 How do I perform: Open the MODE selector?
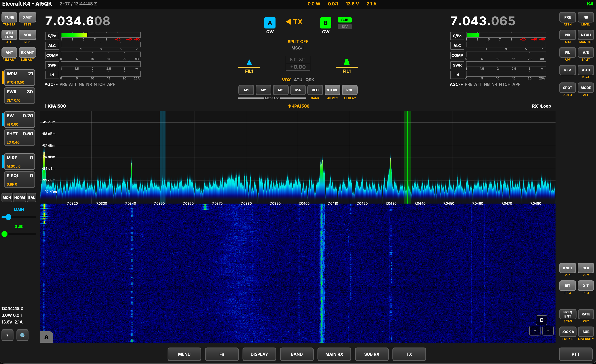coord(586,88)
